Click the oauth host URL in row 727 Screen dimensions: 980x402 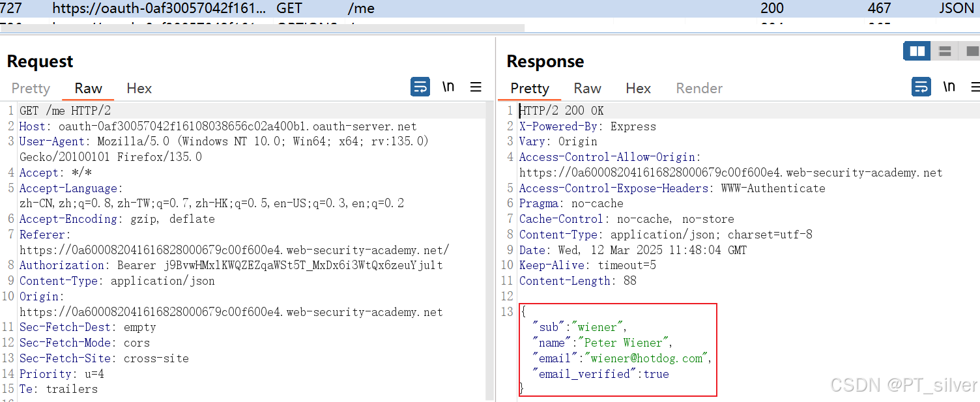click(x=159, y=8)
